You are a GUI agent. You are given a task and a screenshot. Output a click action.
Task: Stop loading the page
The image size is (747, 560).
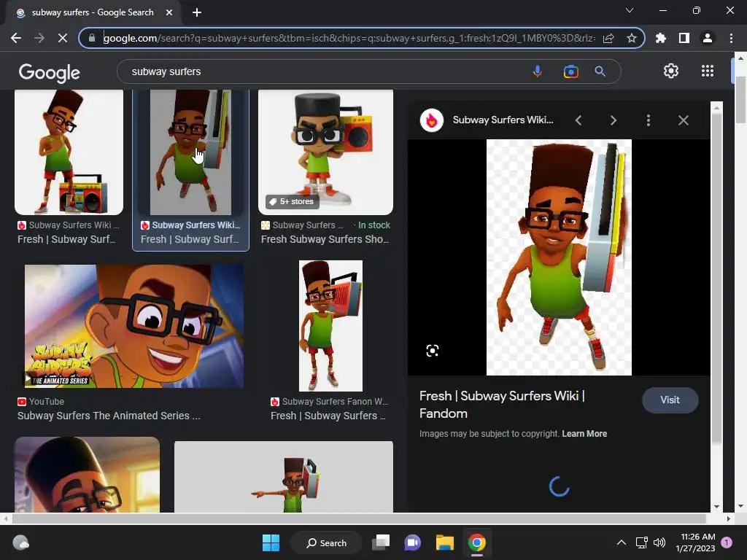pyautogui.click(x=63, y=38)
